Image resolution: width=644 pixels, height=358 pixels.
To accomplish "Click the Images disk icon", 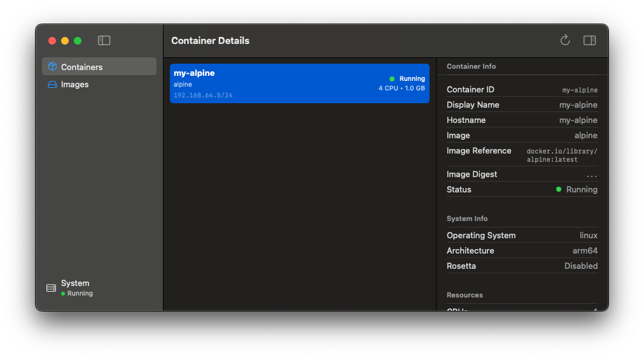I will point(52,85).
